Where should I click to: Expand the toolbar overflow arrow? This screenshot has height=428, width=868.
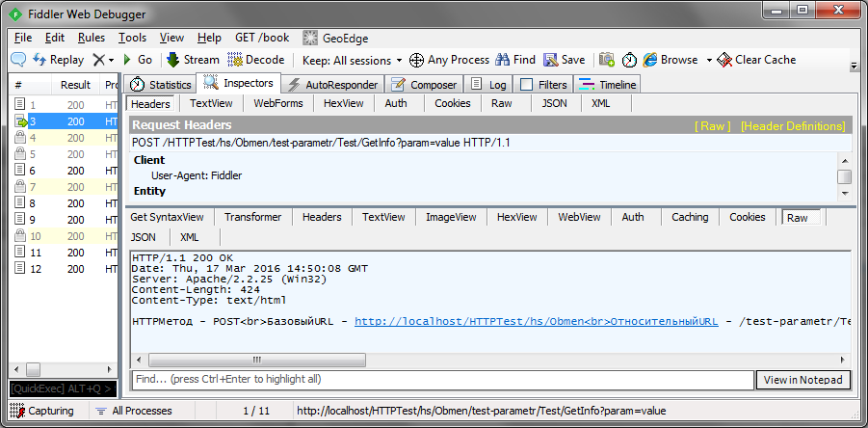click(x=853, y=66)
